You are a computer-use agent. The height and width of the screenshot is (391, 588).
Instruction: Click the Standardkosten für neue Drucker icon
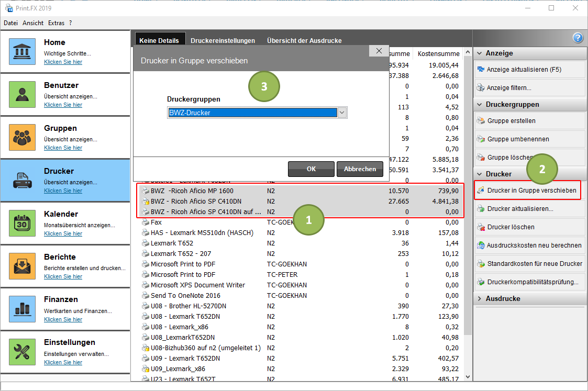pyautogui.click(x=481, y=264)
